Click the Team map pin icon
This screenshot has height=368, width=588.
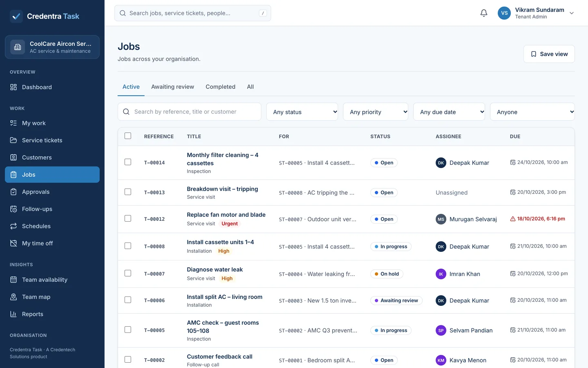pos(13,297)
